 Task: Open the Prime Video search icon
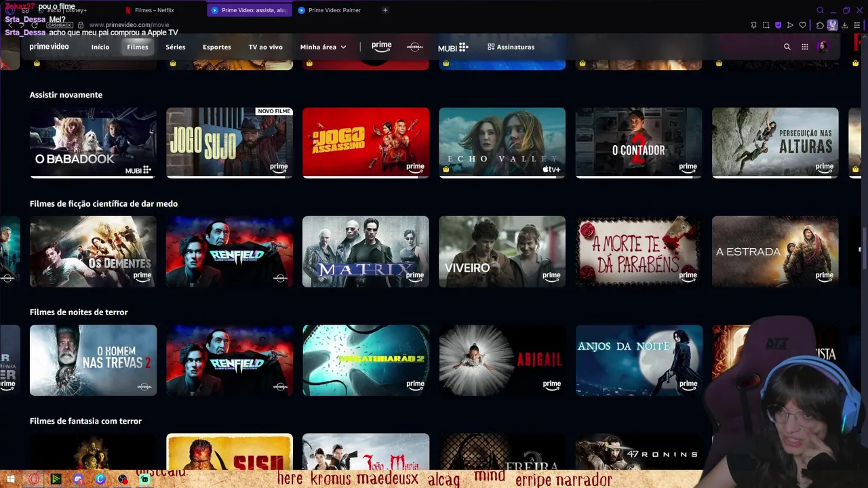(x=787, y=47)
